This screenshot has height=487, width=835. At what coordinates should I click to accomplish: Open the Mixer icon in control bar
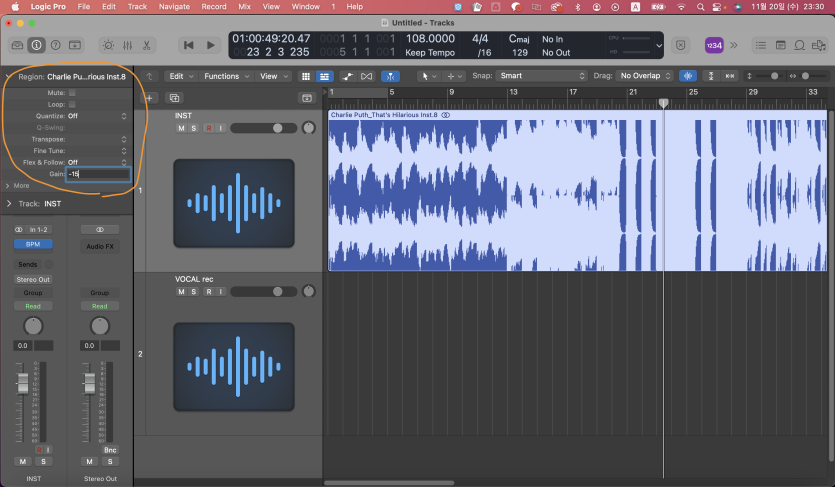click(x=126, y=45)
